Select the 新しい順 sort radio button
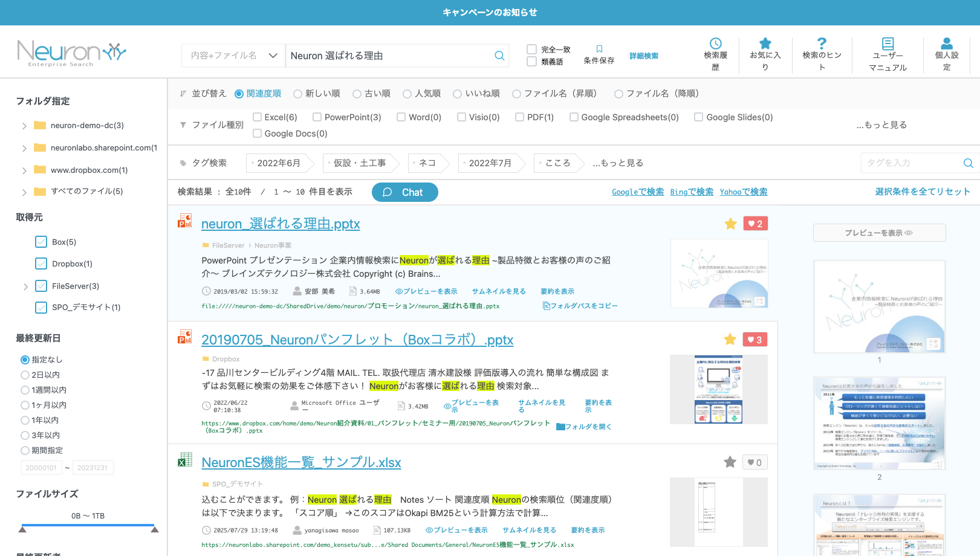980x556 pixels. pyautogui.click(x=297, y=93)
